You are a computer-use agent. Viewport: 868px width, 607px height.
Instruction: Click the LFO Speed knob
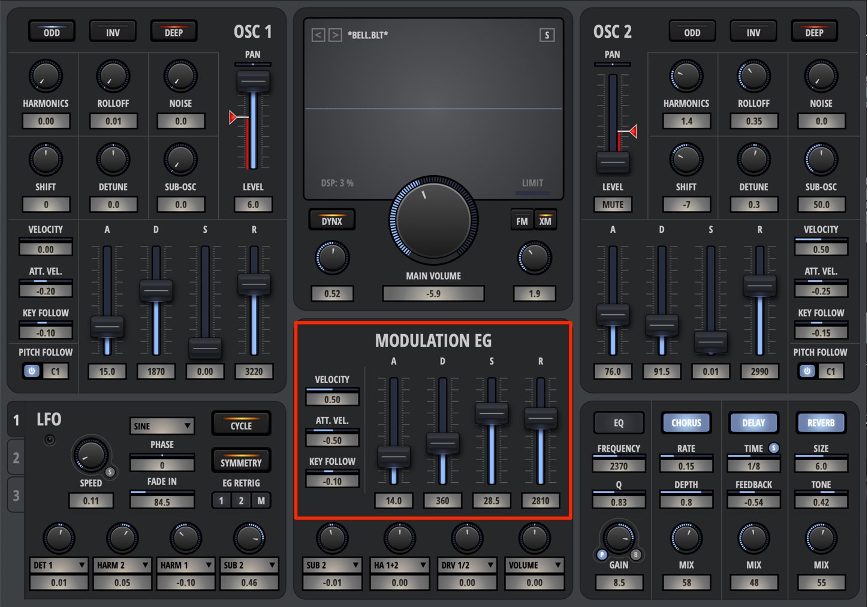[x=91, y=455]
